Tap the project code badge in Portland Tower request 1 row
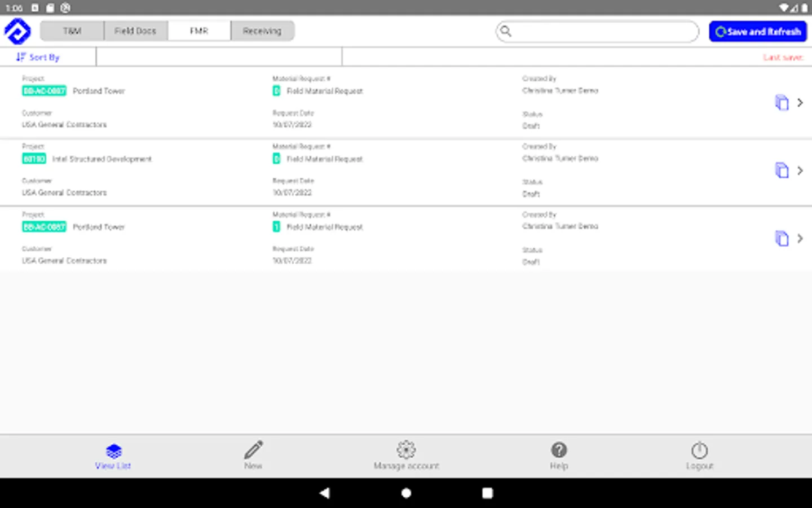 pos(44,227)
